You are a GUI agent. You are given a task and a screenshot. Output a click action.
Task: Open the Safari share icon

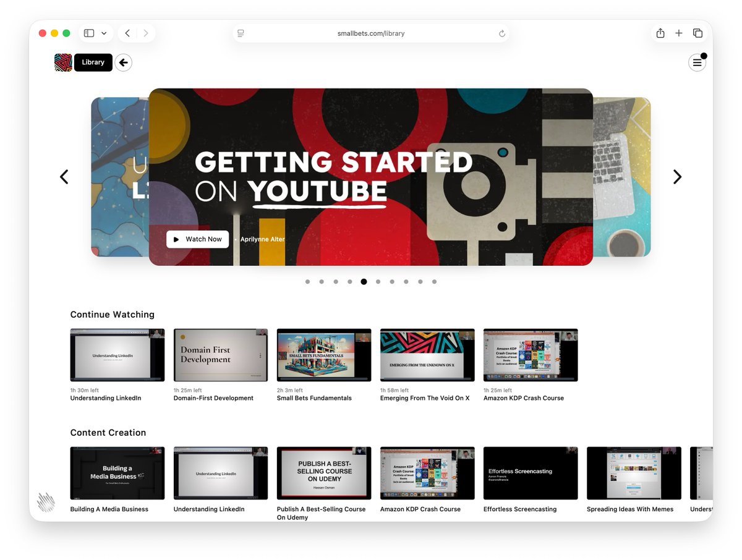click(x=660, y=33)
